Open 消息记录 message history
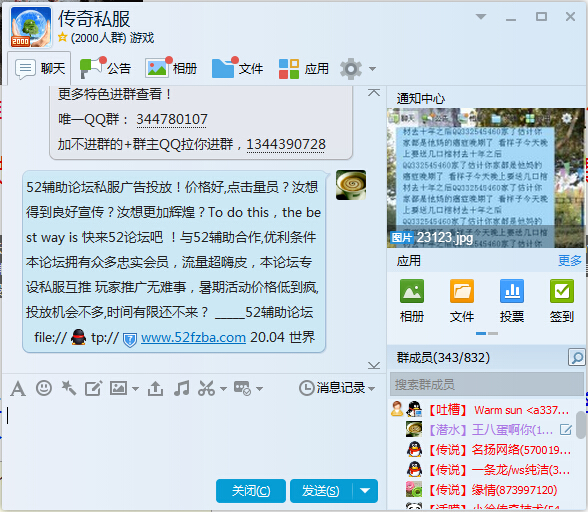The image size is (588, 512). [x=332, y=388]
